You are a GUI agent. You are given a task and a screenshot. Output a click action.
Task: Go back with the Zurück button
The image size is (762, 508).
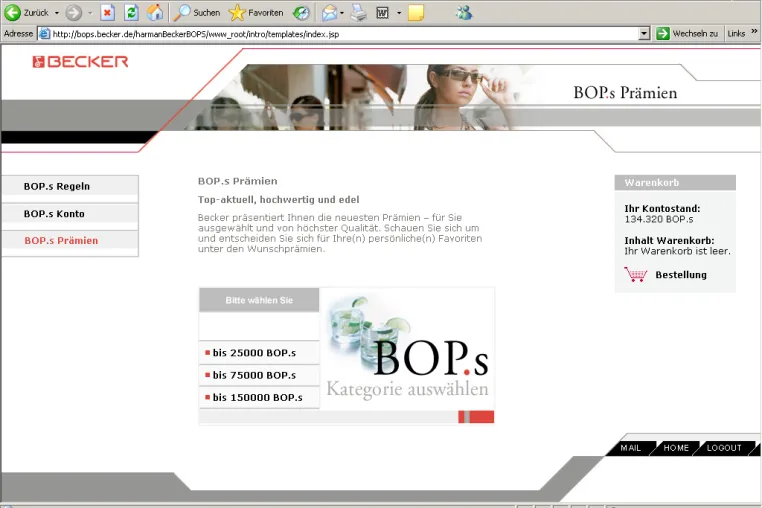pyautogui.click(x=27, y=13)
